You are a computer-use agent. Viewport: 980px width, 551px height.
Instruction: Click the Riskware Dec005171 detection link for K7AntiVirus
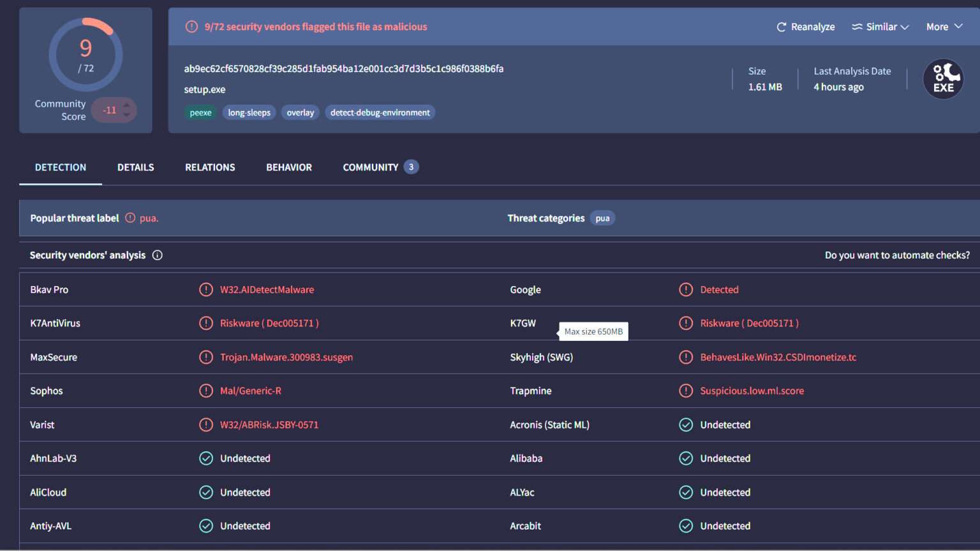tap(269, 323)
